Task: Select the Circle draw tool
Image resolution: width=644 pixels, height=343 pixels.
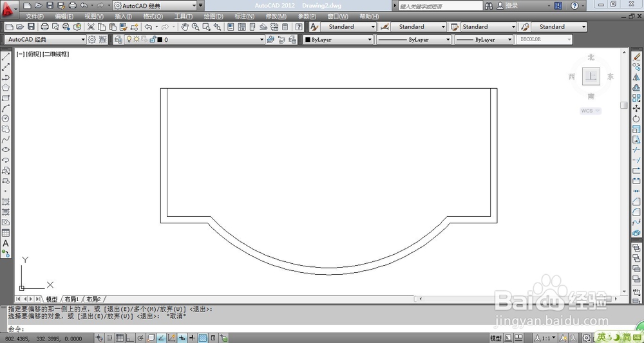Action: 6,118
